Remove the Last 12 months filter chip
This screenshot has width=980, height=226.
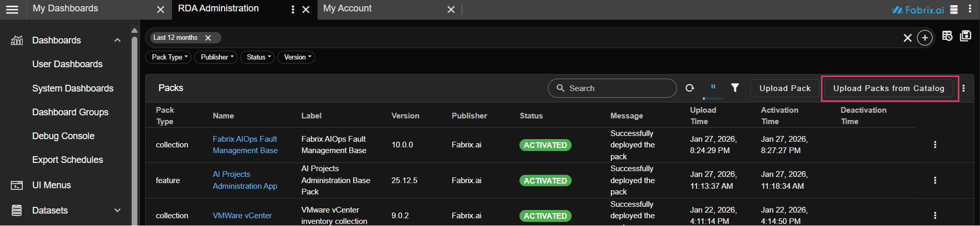click(x=208, y=38)
